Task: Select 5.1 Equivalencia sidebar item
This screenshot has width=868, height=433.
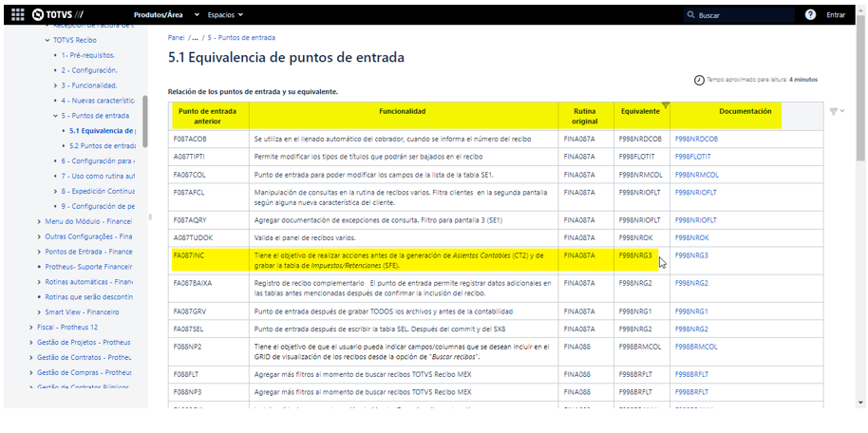Action: (x=102, y=131)
